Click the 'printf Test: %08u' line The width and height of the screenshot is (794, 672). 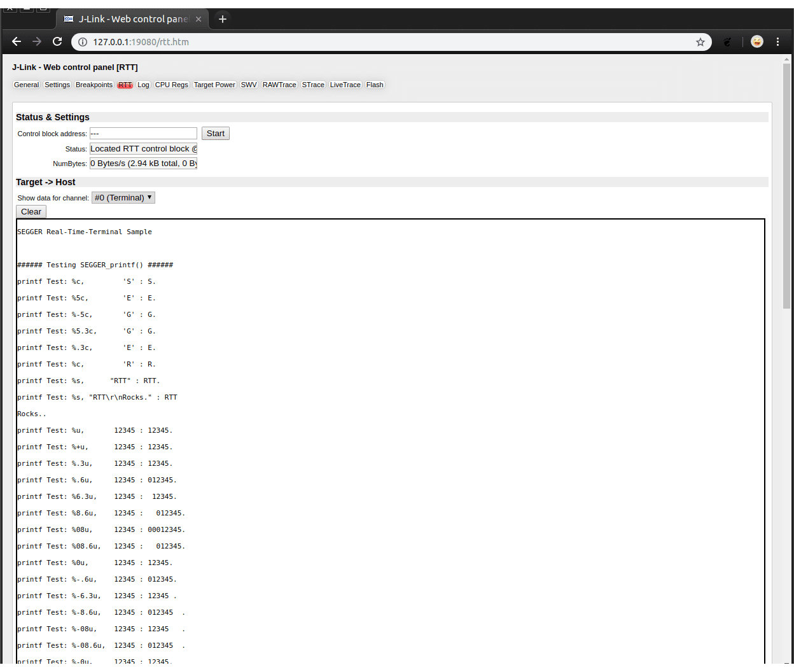click(x=101, y=529)
